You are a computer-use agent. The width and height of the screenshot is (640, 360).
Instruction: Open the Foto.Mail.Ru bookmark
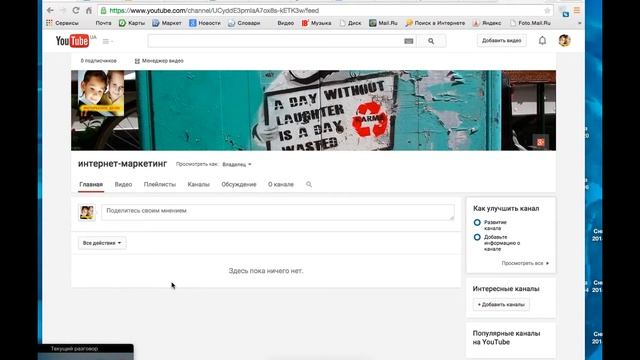pyautogui.click(x=530, y=23)
